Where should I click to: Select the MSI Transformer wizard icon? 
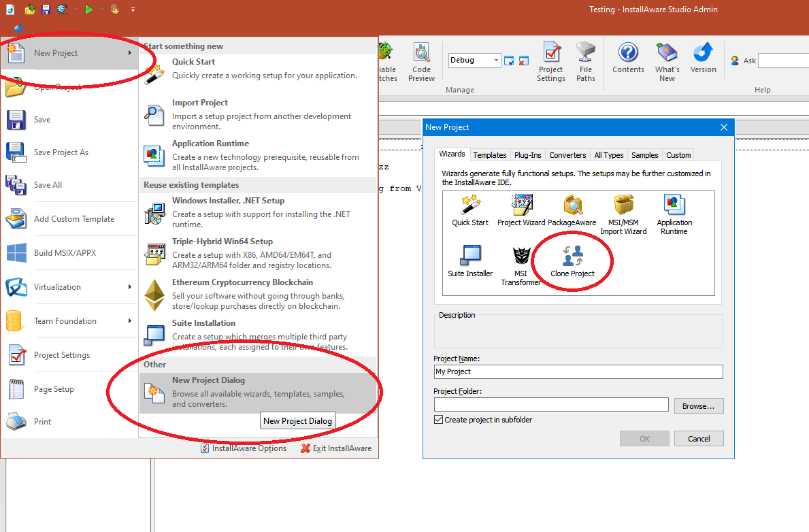[x=521, y=266]
